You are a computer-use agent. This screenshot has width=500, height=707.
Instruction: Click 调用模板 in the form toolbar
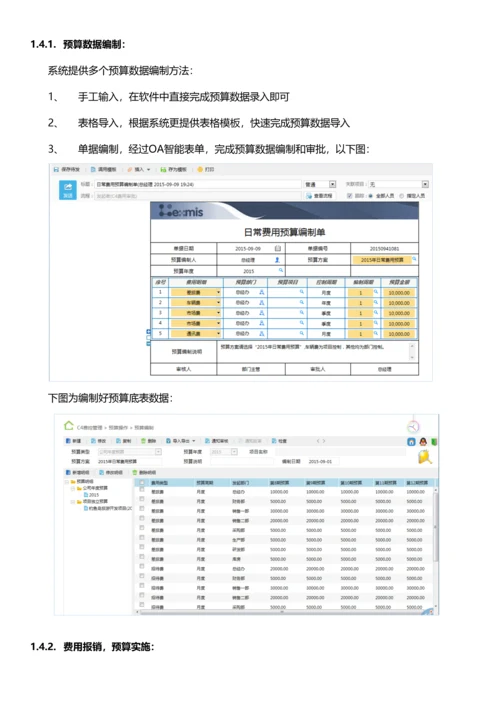(103, 170)
